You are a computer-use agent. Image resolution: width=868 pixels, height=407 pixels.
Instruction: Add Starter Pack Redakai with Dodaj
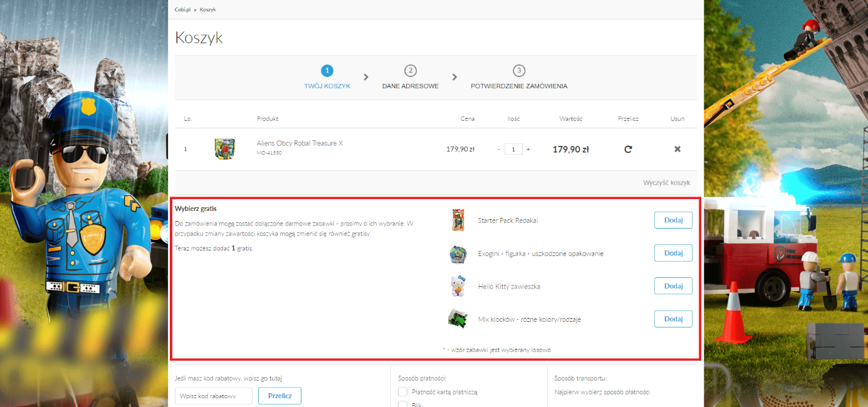tap(673, 220)
